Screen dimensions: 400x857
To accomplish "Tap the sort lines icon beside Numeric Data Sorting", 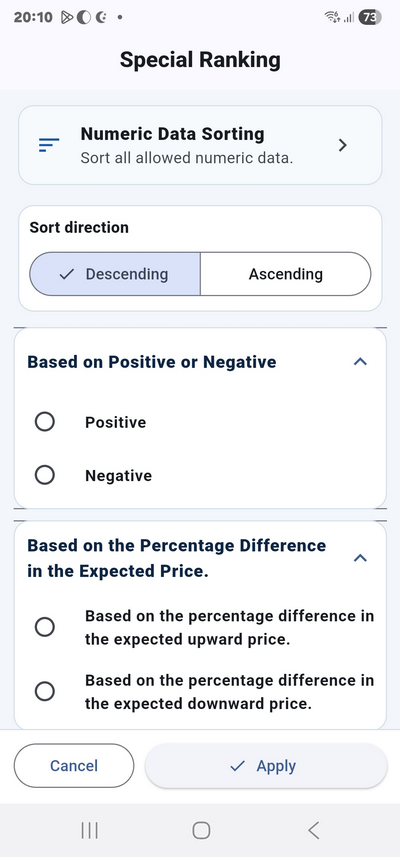I will coord(49,145).
